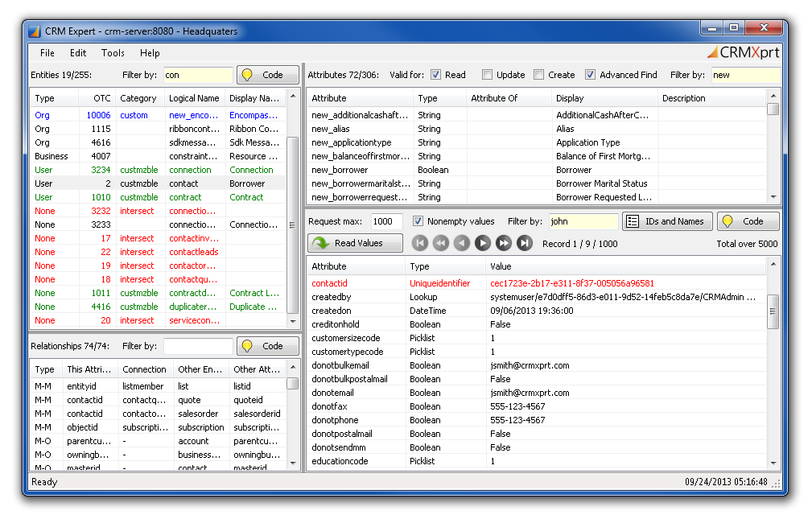The height and width of the screenshot is (519, 812).
Task: Select the 'new_alias' attribute row
Action: tap(537, 129)
